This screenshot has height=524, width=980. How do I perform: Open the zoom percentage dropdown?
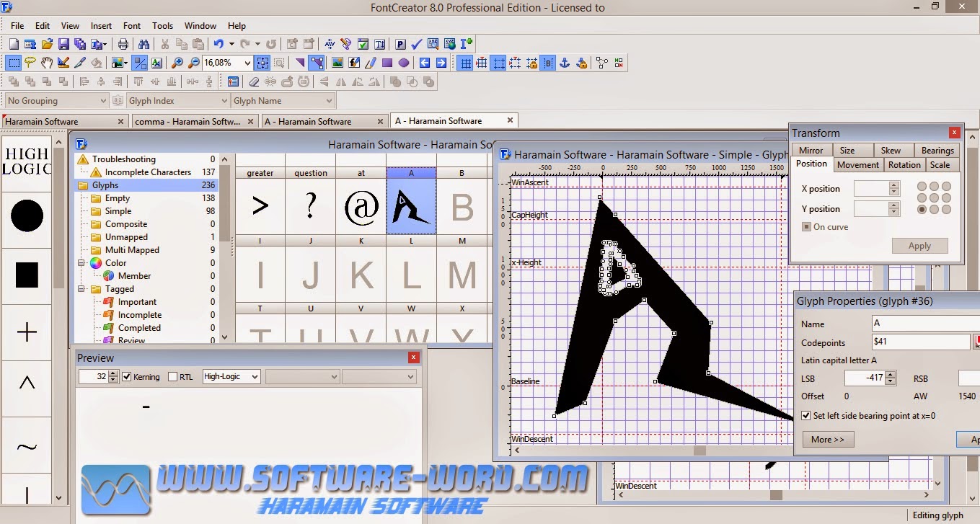[x=248, y=63]
